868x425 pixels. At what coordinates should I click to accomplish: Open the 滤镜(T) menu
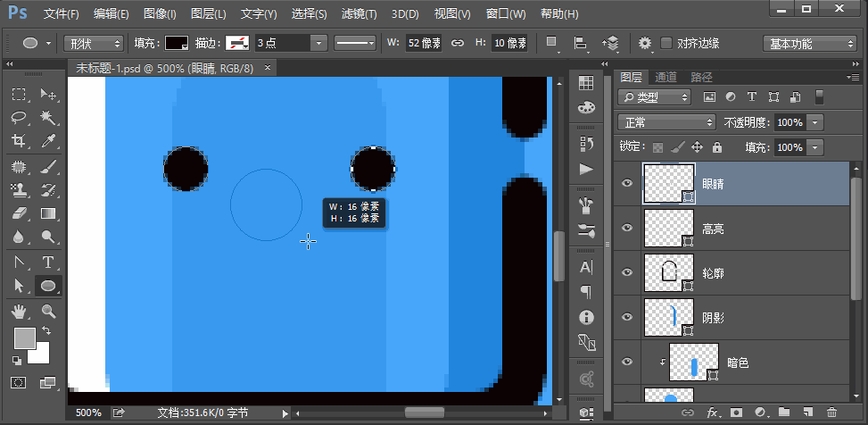[357, 14]
